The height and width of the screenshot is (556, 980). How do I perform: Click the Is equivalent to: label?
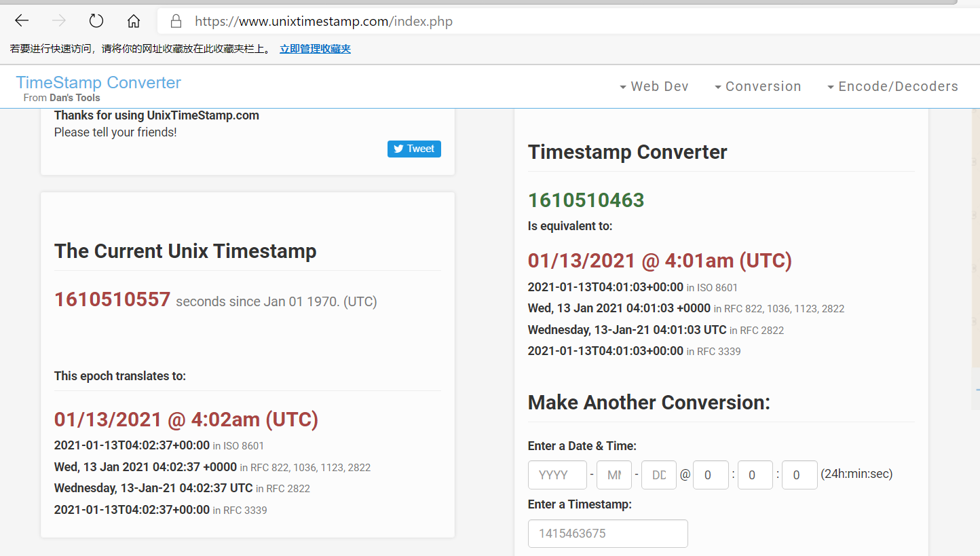pyautogui.click(x=570, y=226)
